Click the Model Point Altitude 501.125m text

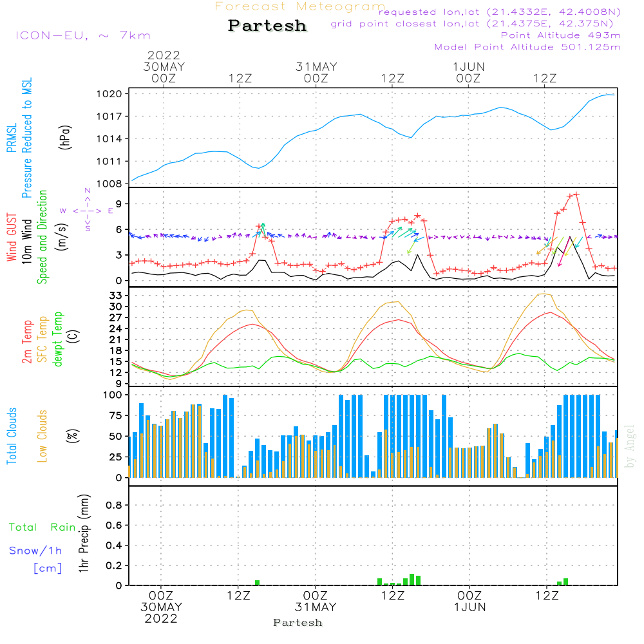click(527, 47)
